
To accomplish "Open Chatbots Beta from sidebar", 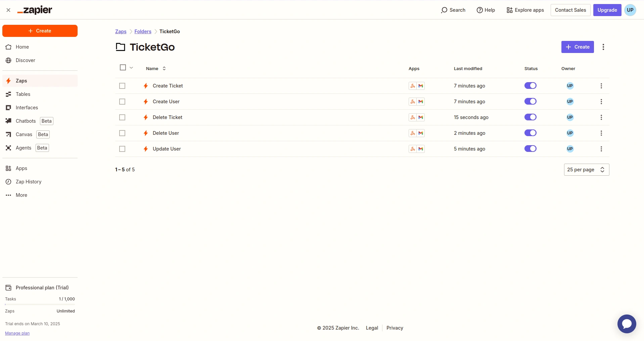I will 25,121.
